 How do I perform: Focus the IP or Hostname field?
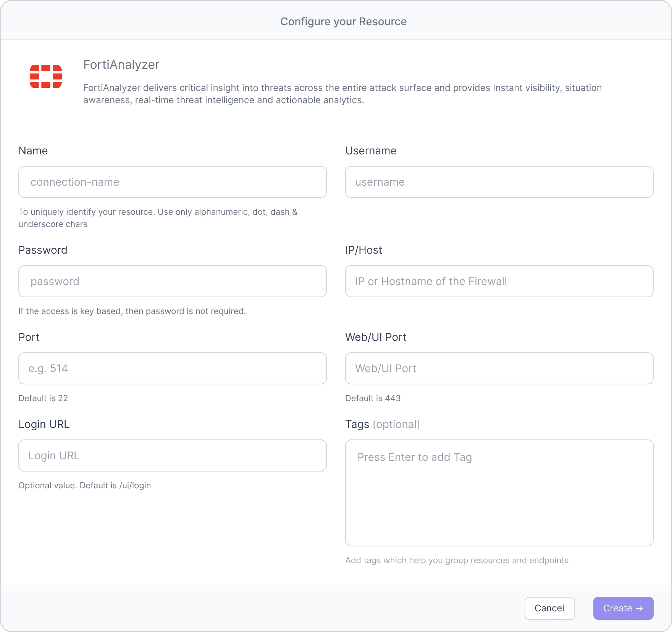[x=499, y=281]
